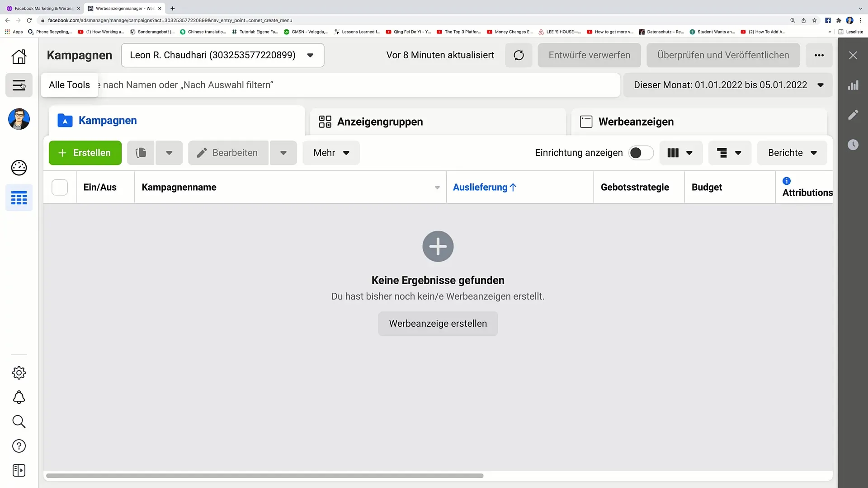
Task: Click the large plus circle icon
Action: point(438,246)
